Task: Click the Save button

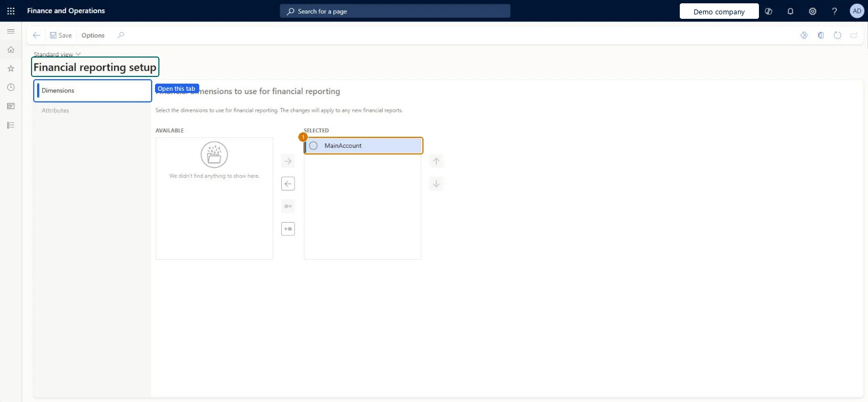Action: 61,35
